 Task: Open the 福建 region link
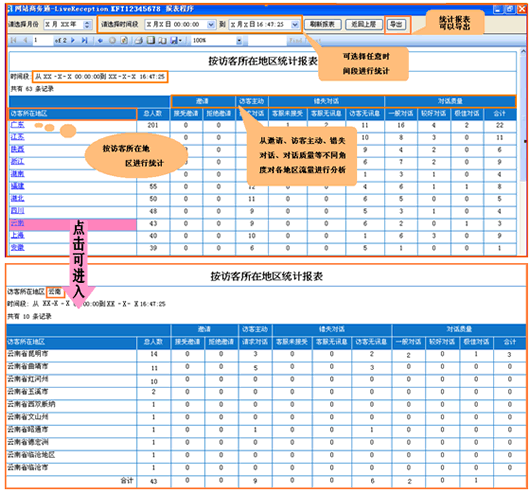click(17, 186)
